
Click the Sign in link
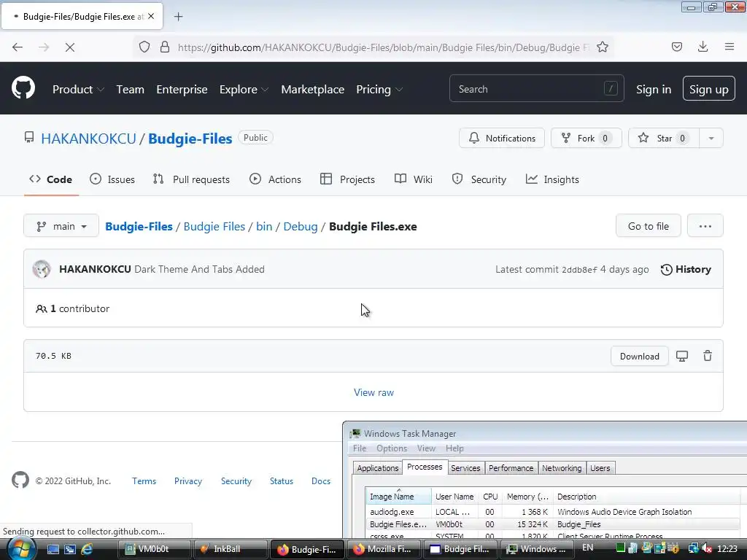pos(654,89)
